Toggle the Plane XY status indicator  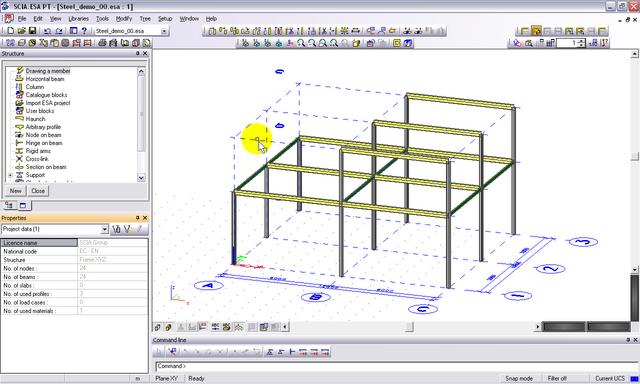coord(167,378)
